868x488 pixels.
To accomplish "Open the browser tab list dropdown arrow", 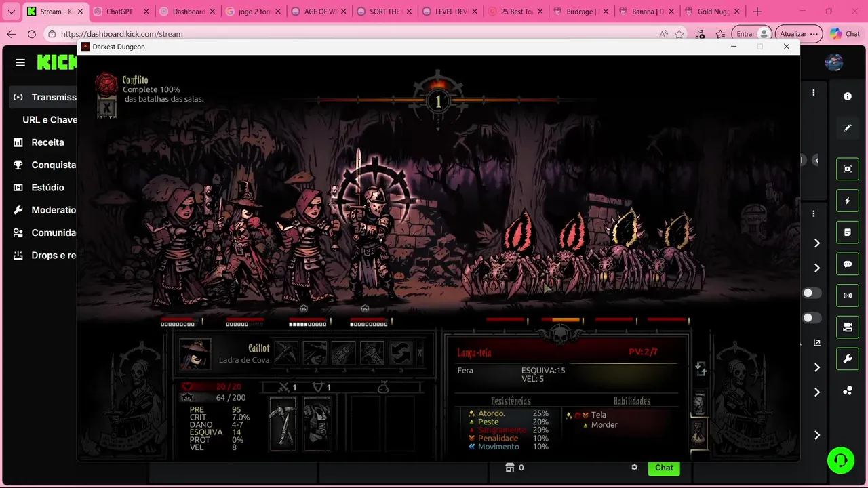I will (11, 12).
